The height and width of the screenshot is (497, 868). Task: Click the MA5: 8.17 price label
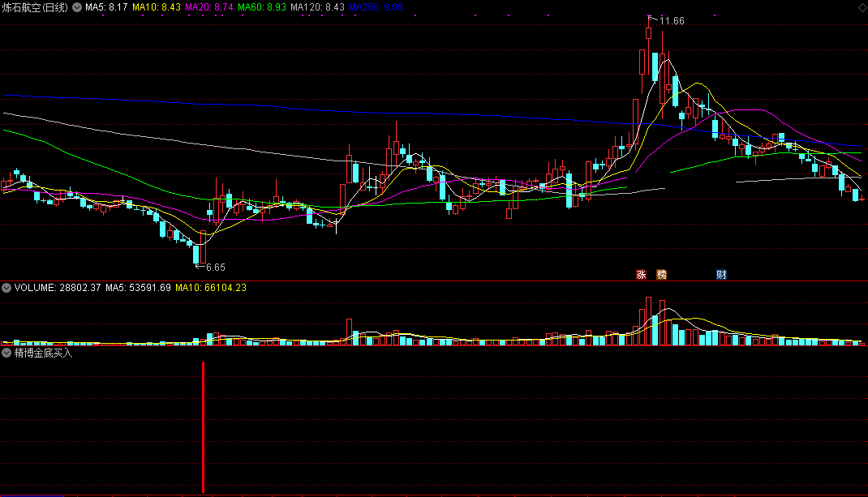106,7
